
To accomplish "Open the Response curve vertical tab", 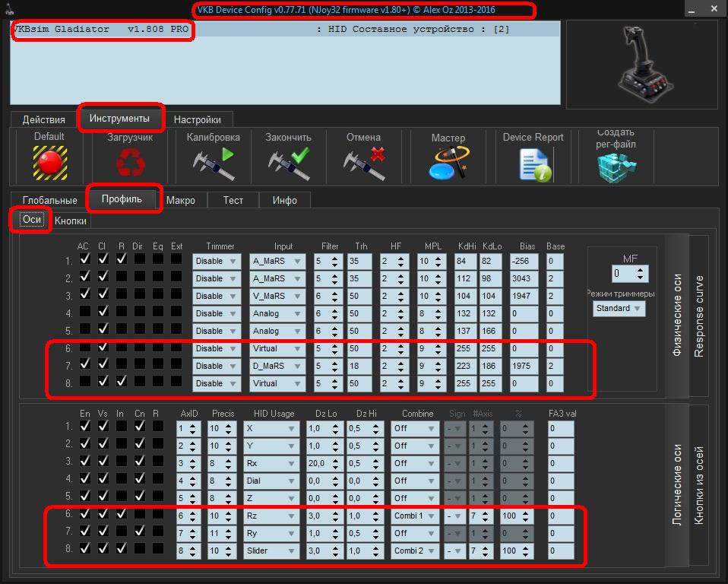I will click(699, 316).
